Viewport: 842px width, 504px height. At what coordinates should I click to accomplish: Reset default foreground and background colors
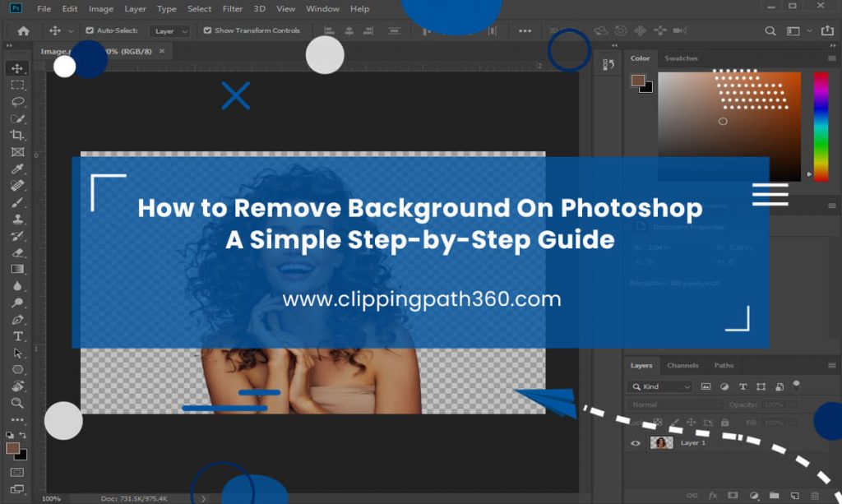click(10, 435)
